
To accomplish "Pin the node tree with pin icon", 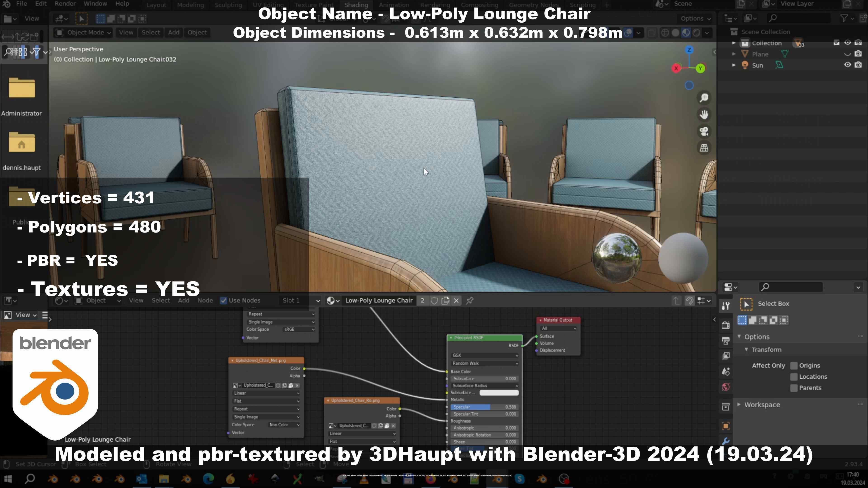I will pyautogui.click(x=470, y=300).
